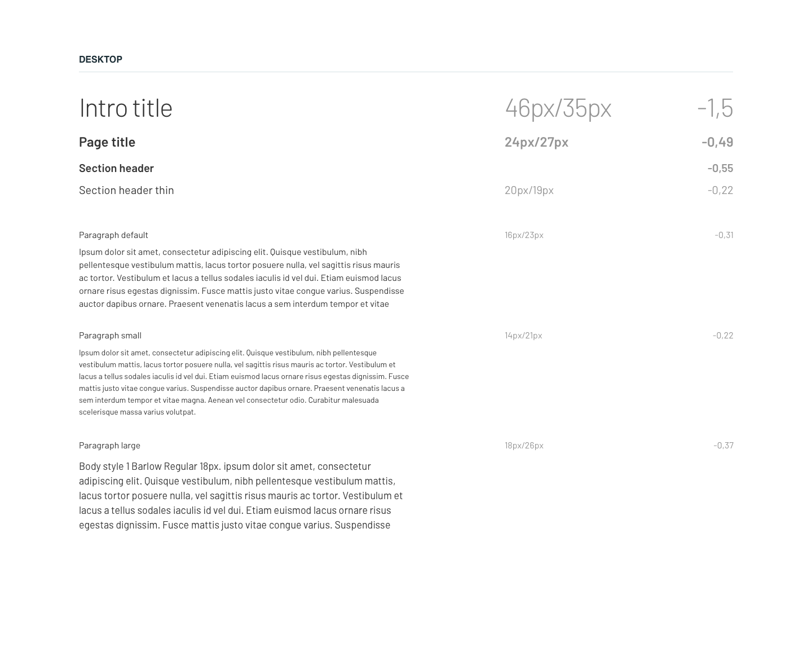Click the Paragraph large label
This screenshot has height=656, width=812.
click(x=109, y=445)
